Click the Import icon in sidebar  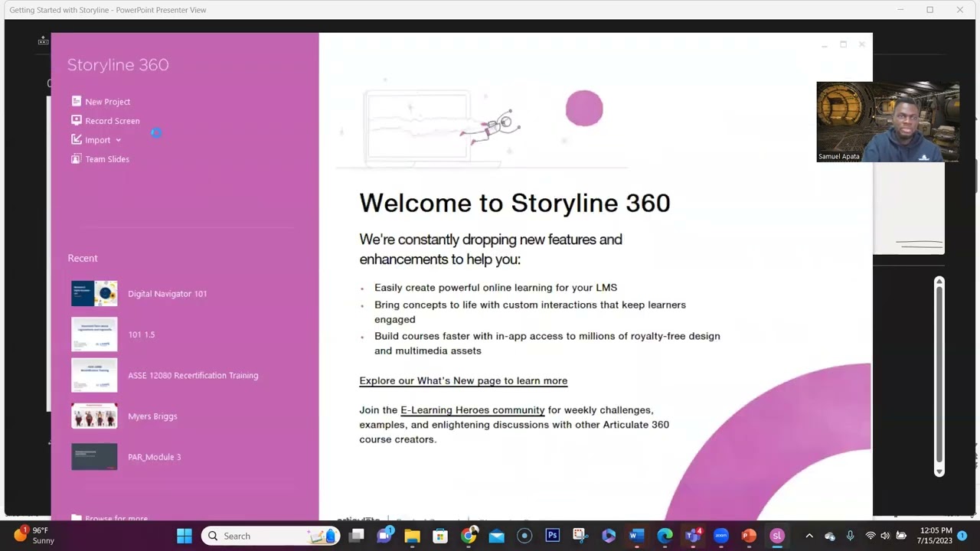[x=76, y=139]
